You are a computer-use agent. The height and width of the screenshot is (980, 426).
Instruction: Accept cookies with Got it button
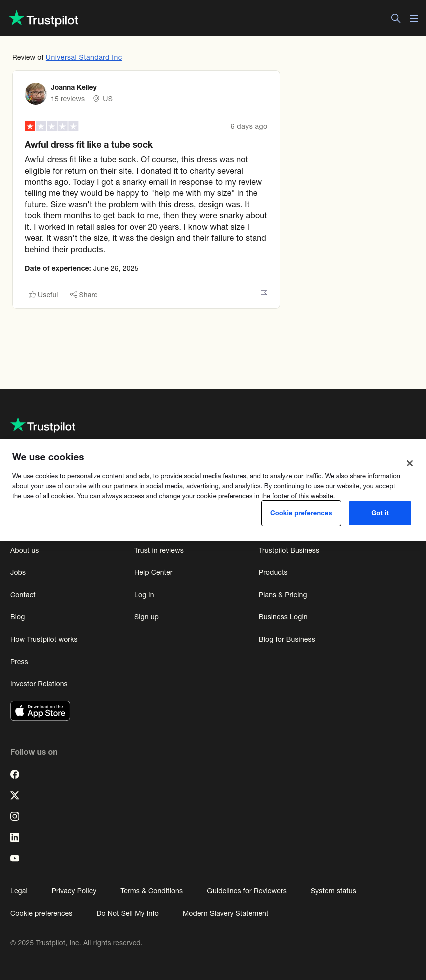pyautogui.click(x=380, y=513)
